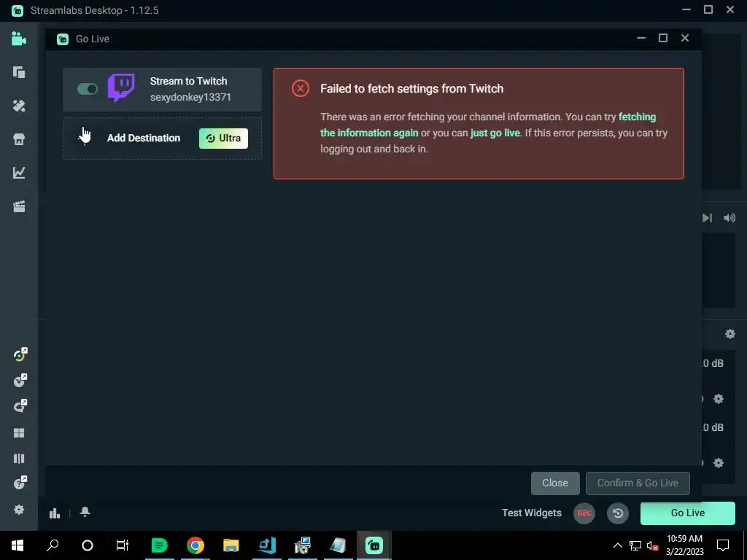Image resolution: width=747 pixels, height=560 pixels.
Task: Click the network icon in system tray
Action: [635, 545]
